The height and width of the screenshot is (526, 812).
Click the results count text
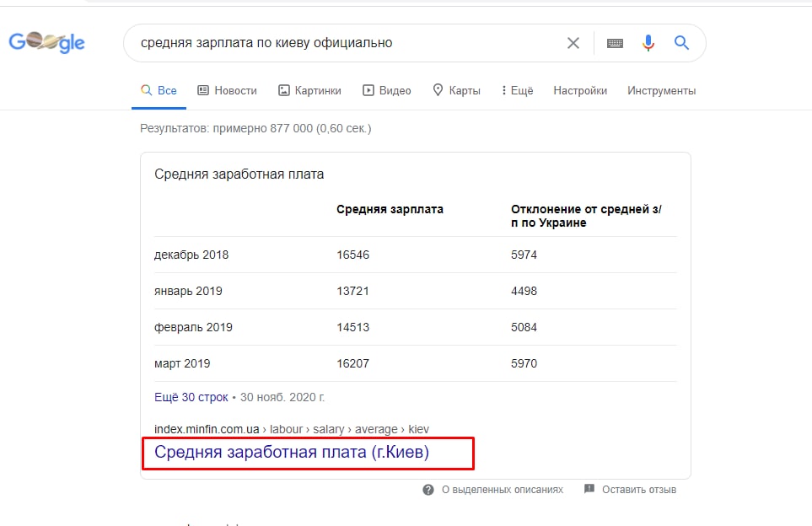[x=255, y=128]
